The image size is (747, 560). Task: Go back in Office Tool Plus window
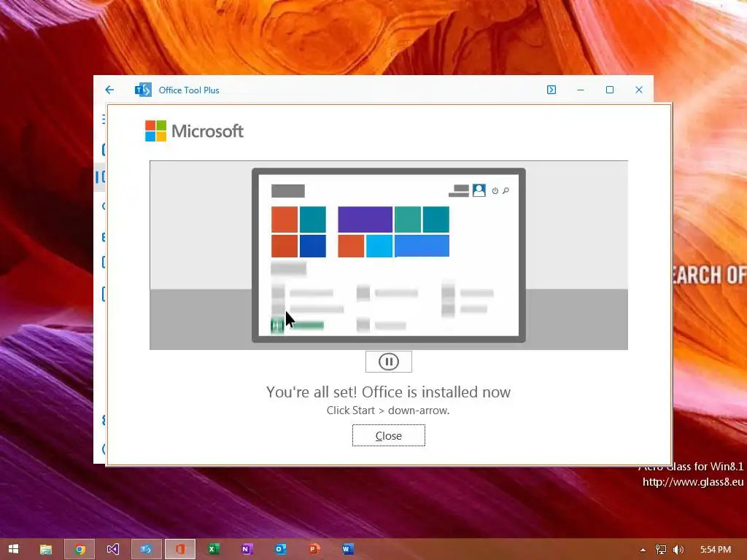109,90
